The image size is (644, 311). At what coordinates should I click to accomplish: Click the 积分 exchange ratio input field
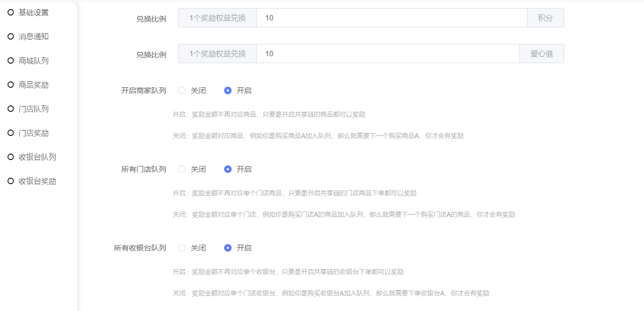392,18
